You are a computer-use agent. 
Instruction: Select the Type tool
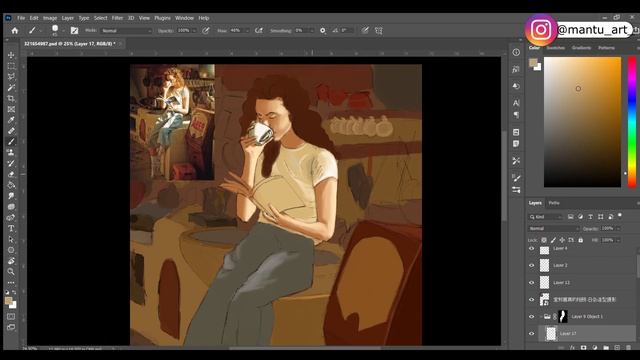click(x=11, y=228)
